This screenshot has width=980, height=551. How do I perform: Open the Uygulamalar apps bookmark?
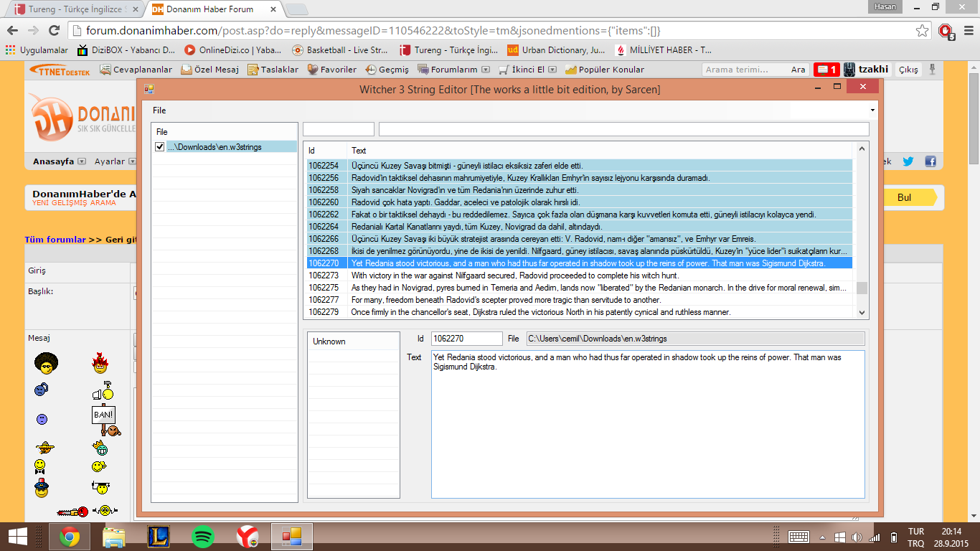(37, 50)
